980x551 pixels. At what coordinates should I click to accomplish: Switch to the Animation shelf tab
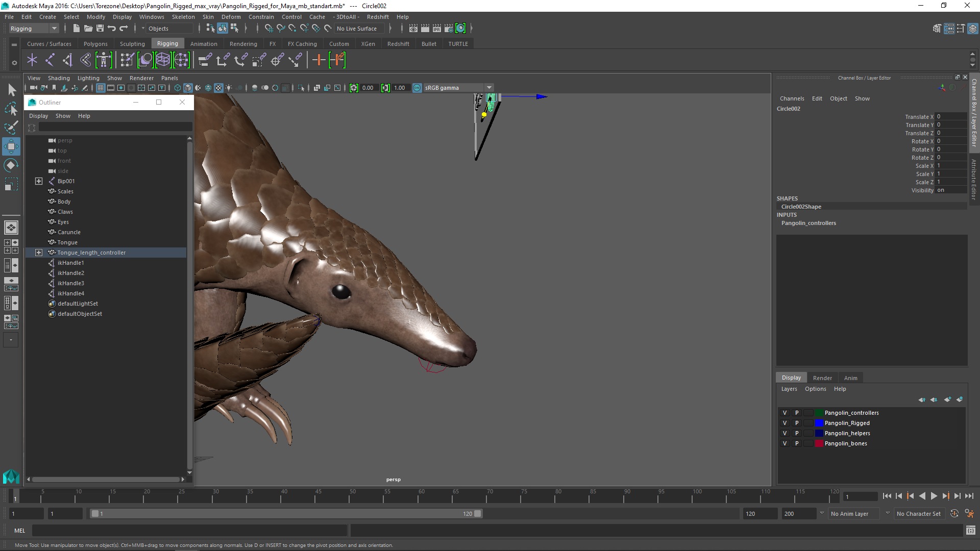pyautogui.click(x=204, y=44)
